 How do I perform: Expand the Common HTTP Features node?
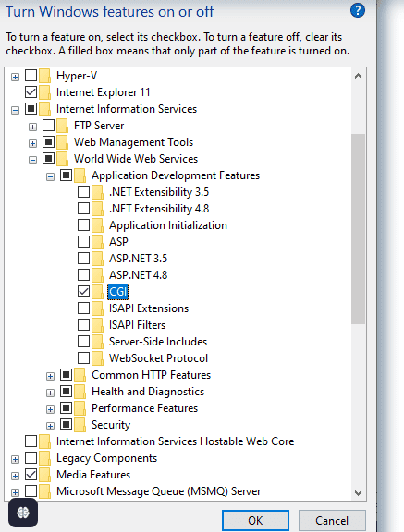50,376
